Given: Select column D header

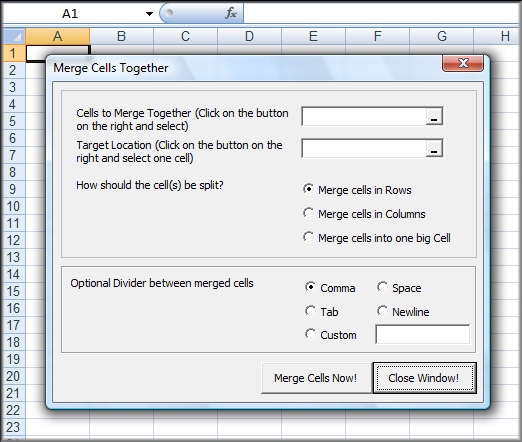Looking at the screenshot, I should (x=249, y=36).
